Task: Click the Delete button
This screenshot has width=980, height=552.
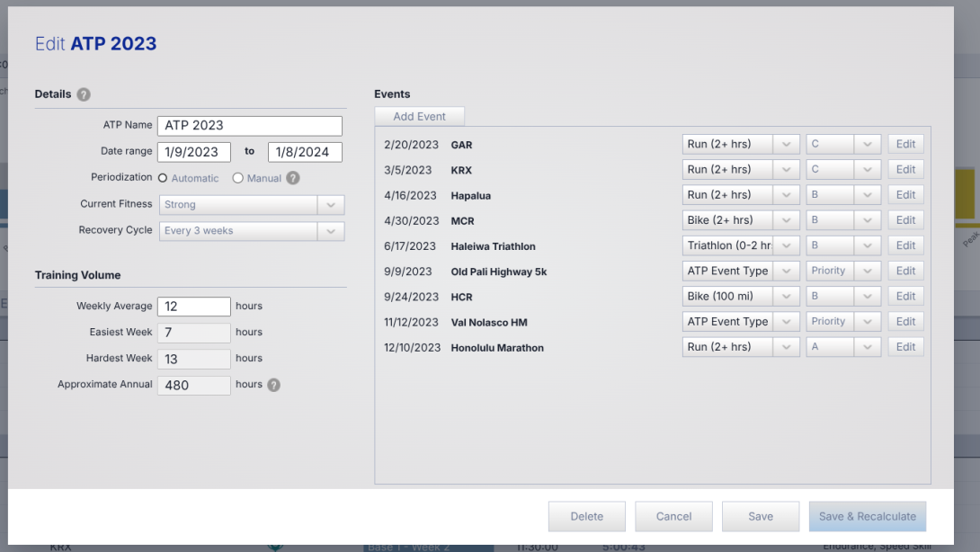Action: tap(586, 516)
